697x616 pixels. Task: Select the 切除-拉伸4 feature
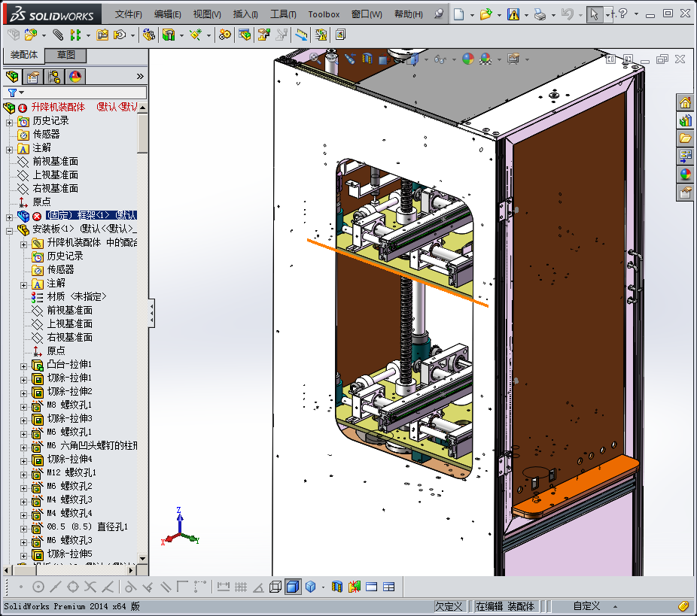tap(70, 459)
